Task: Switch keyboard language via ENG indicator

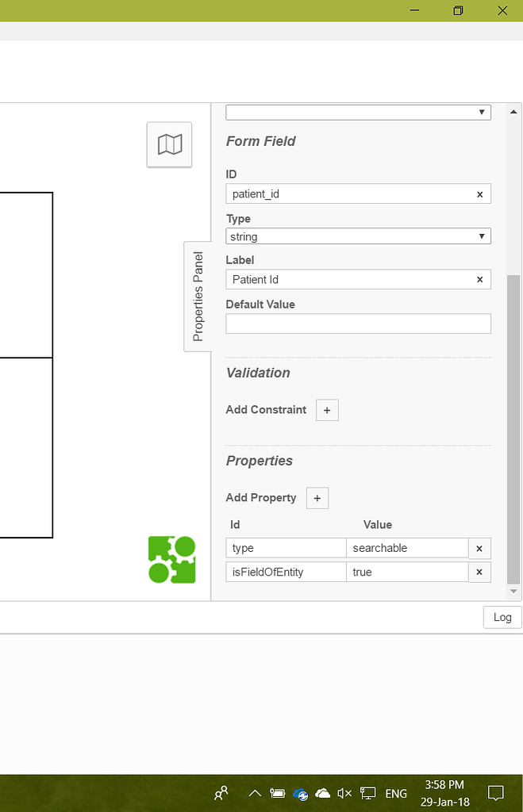Action: pos(394,793)
